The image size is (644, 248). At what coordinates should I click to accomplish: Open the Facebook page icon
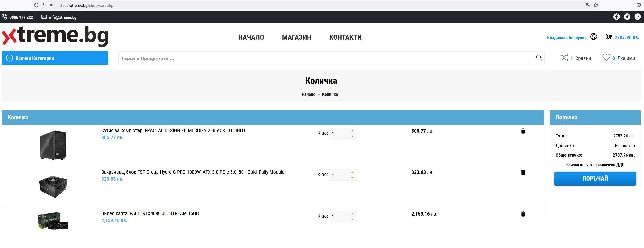(x=616, y=17)
